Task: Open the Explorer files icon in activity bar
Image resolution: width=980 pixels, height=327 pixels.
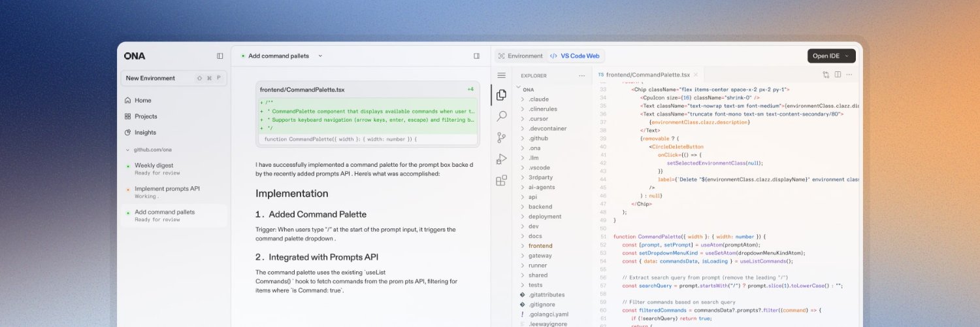Action: (501, 95)
